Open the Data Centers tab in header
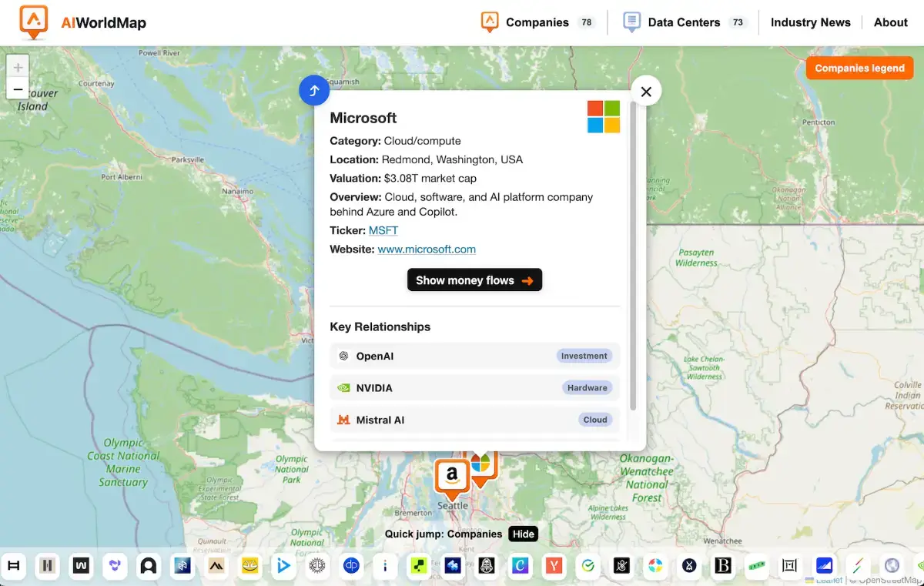Image resolution: width=924 pixels, height=586 pixels. pyautogui.click(x=684, y=22)
